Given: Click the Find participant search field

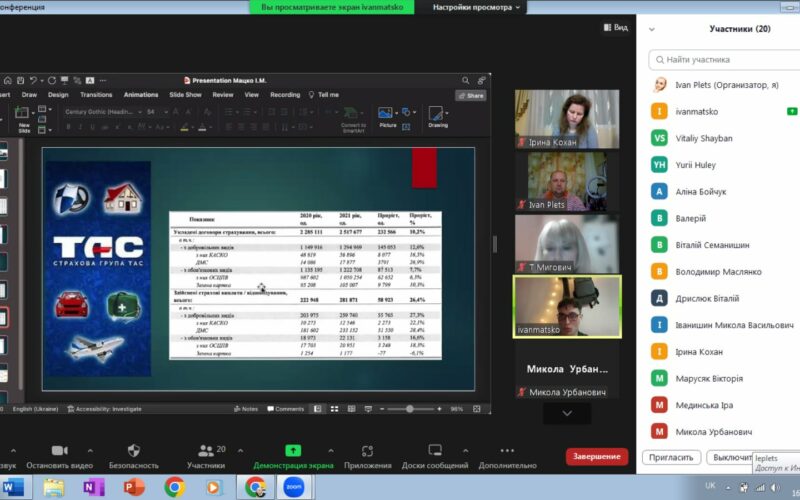Looking at the screenshot, I should [720, 60].
